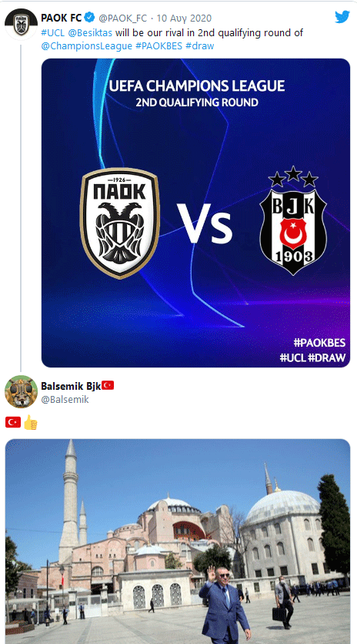357x644 pixels.
Task: Open the @Besiktas mention link
Action: (89, 33)
